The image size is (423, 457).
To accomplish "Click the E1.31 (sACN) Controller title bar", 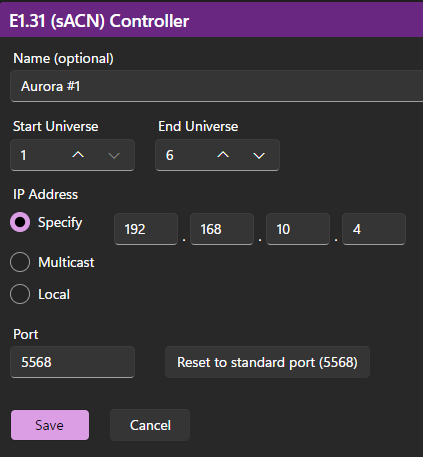I will coord(211,20).
